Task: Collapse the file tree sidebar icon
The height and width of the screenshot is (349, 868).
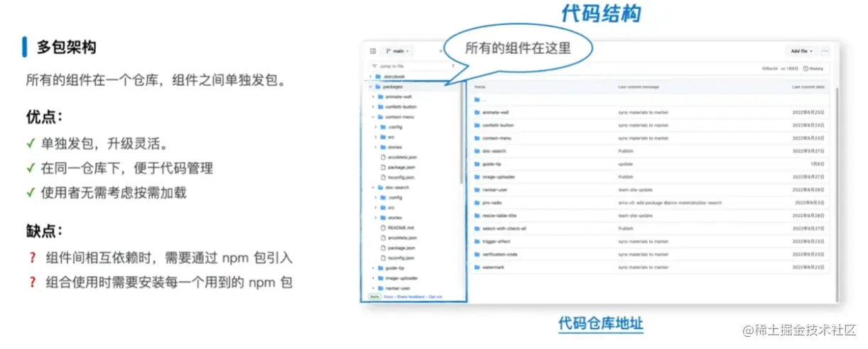Action: pos(372,51)
